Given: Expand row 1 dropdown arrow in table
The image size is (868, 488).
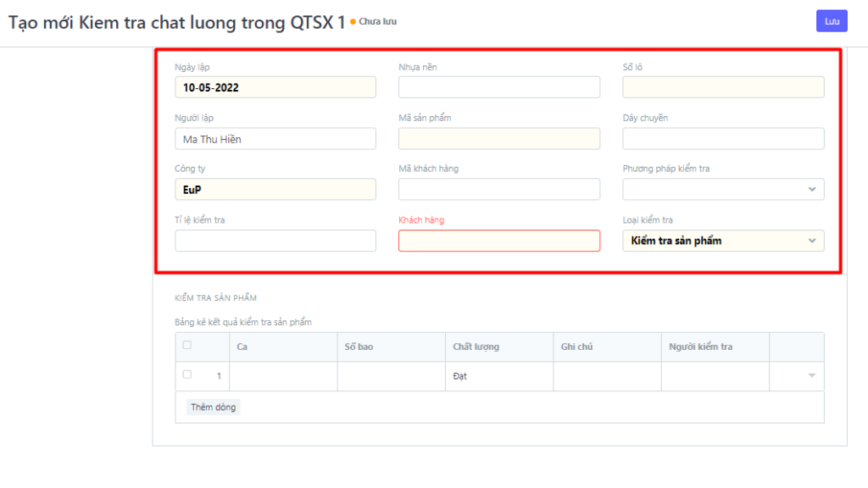Looking at the screenshot, I should [811, 376].
